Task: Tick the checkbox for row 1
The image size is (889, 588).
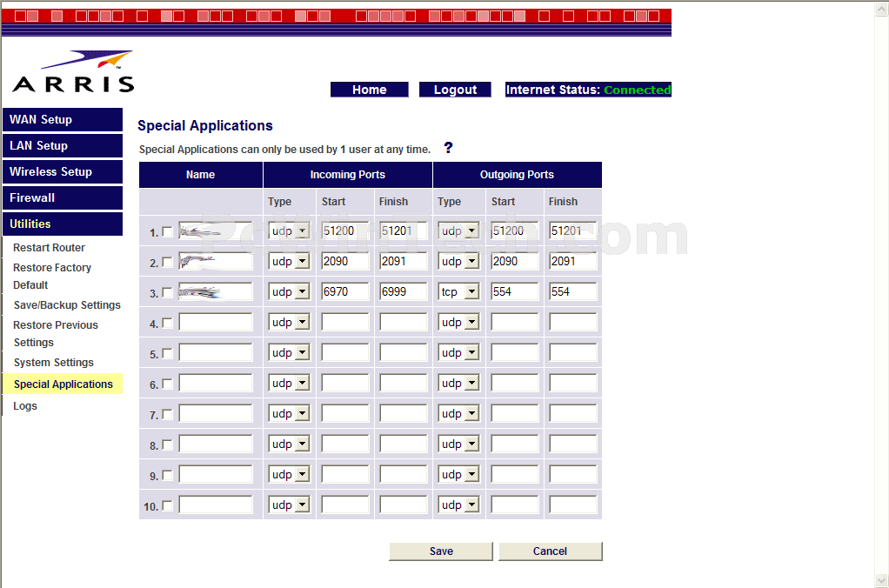Action: [167, 231]
